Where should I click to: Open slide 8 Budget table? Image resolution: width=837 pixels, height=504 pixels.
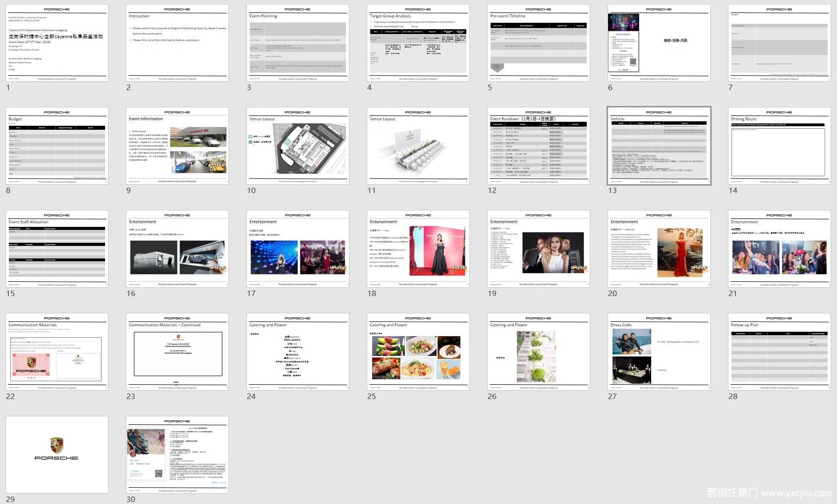pyautogui.click(x=57, y=146)
